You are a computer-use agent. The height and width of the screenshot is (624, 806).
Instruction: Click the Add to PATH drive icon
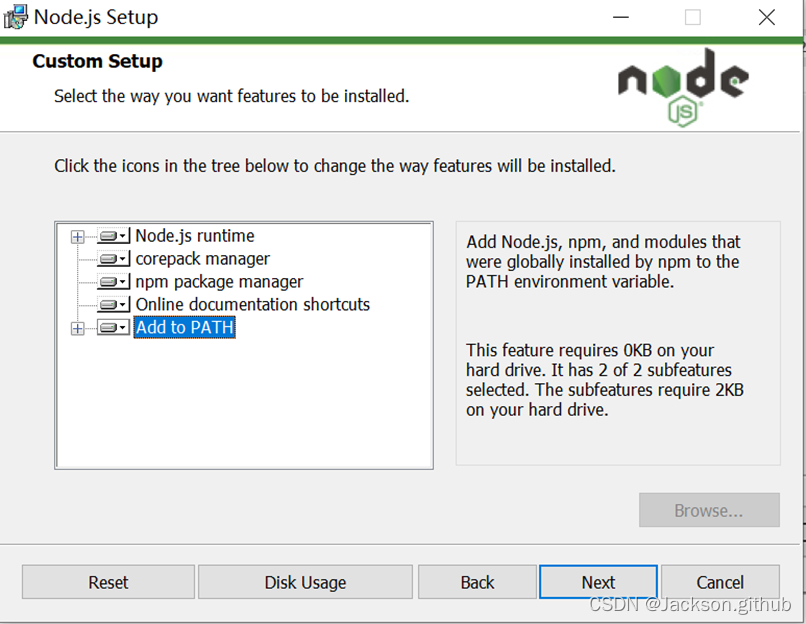112,328
